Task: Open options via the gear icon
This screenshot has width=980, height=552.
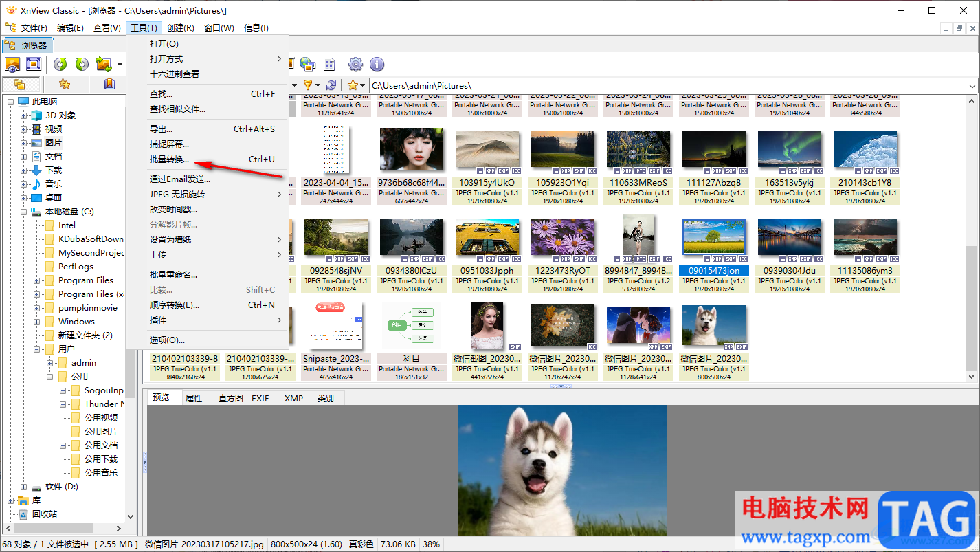Action: [355, 64]
